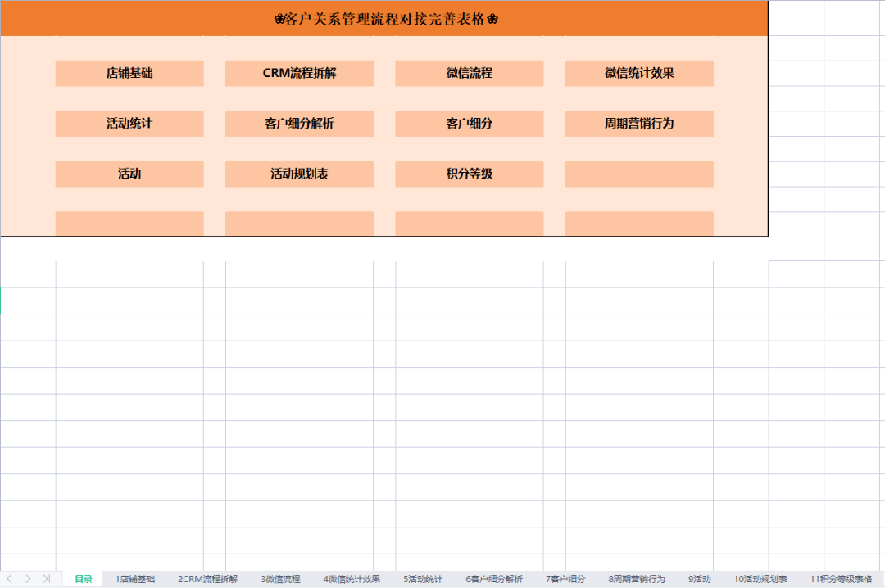Viewport: 885px width, 588px height.
Task: Click the last-sheet navigation arrow
Action: [48, 578]
